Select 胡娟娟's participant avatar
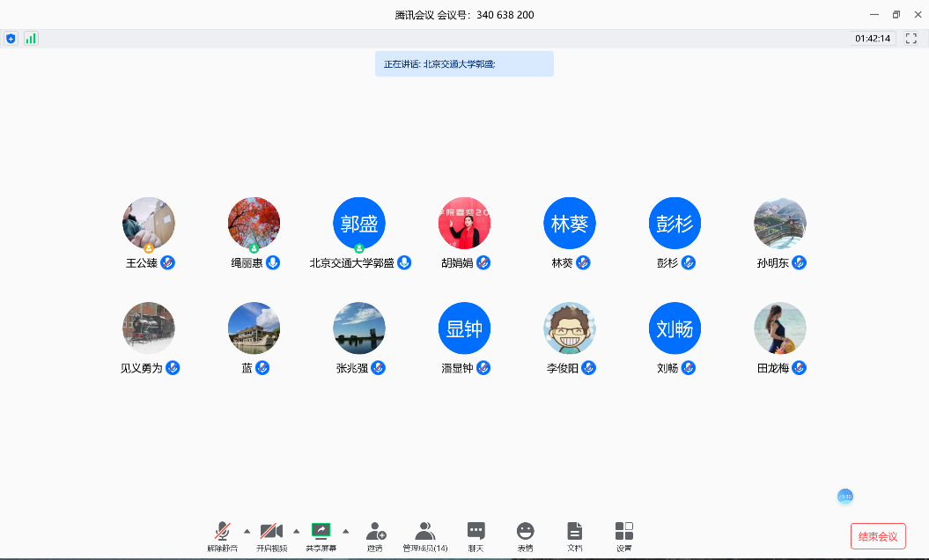 [464, 223]
